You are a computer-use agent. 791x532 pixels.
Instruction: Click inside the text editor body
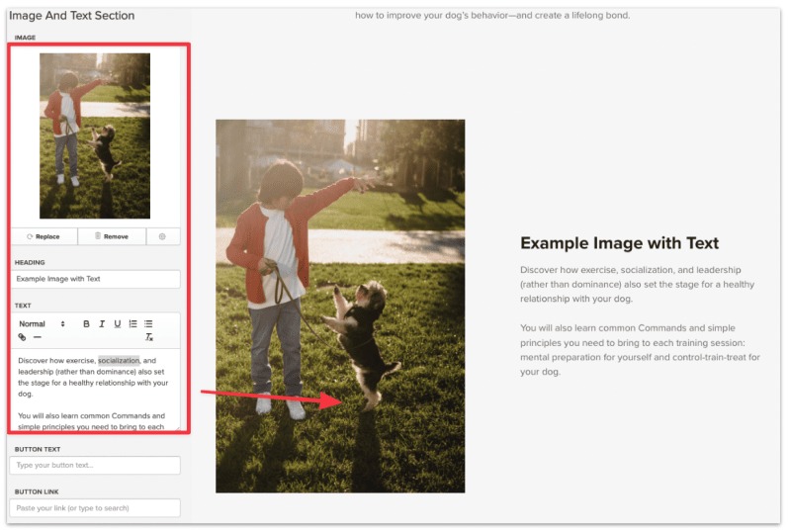[x=95, y=390]
